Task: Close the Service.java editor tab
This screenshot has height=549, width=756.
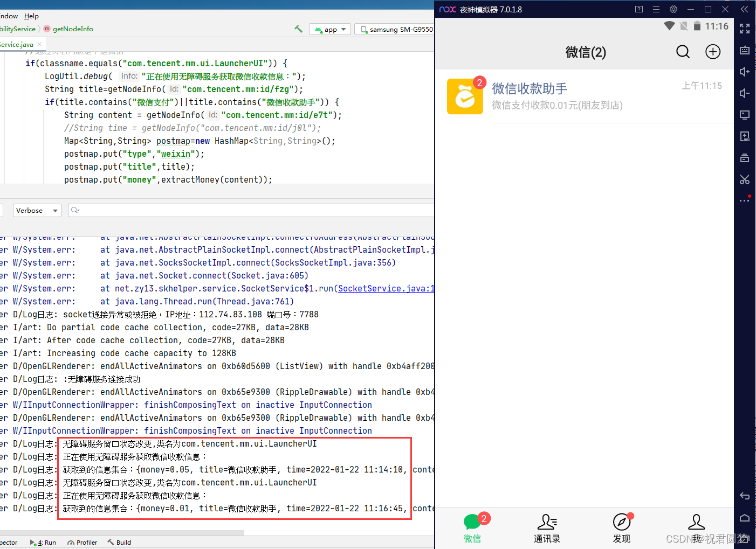Action: 39,44
